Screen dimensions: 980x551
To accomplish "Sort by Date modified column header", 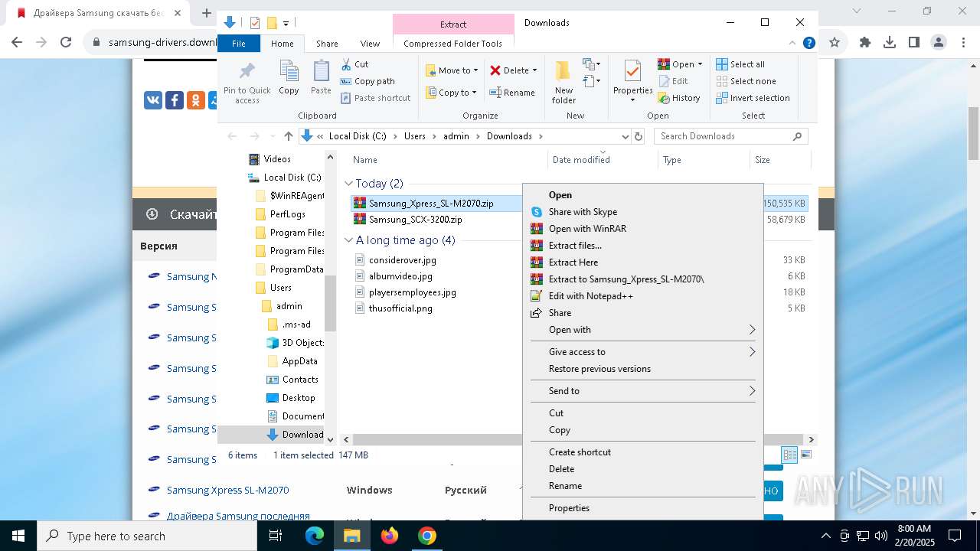I will (581, 160).
